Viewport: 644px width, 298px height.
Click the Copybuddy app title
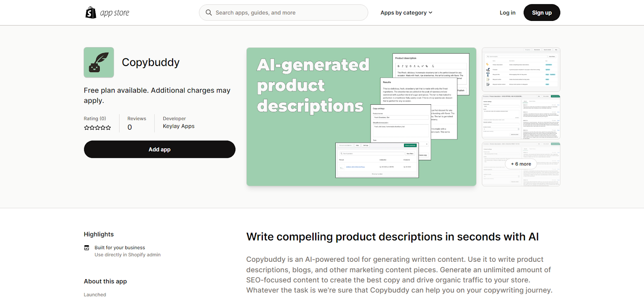click(151, 62)
